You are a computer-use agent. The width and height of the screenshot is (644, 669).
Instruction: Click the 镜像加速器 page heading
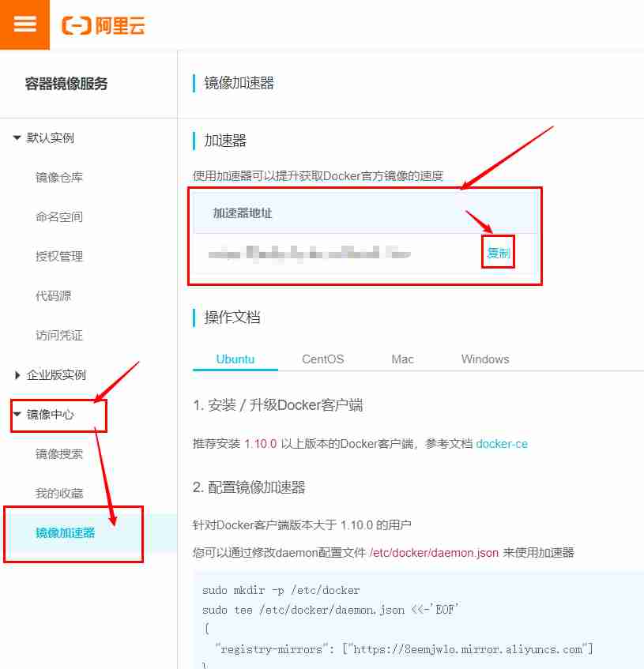coord(239,83)
